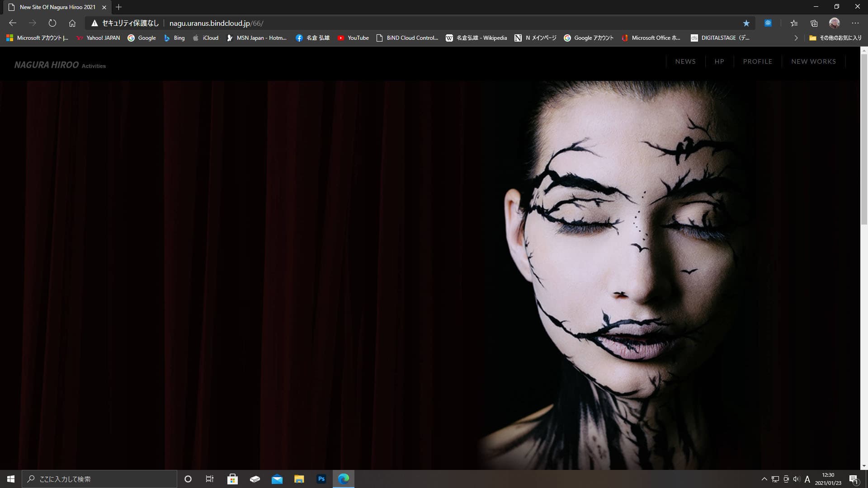Open the その他のお気に入り folder
The image size is (868, 488).
click(x=835, y=38)
